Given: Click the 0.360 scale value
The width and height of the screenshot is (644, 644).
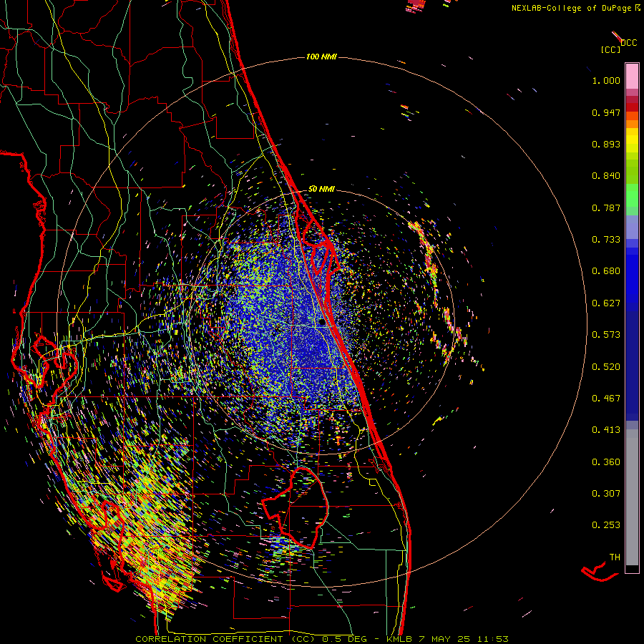Looking at the screenshot, I should pyautogui.click(x=606, y=462).
